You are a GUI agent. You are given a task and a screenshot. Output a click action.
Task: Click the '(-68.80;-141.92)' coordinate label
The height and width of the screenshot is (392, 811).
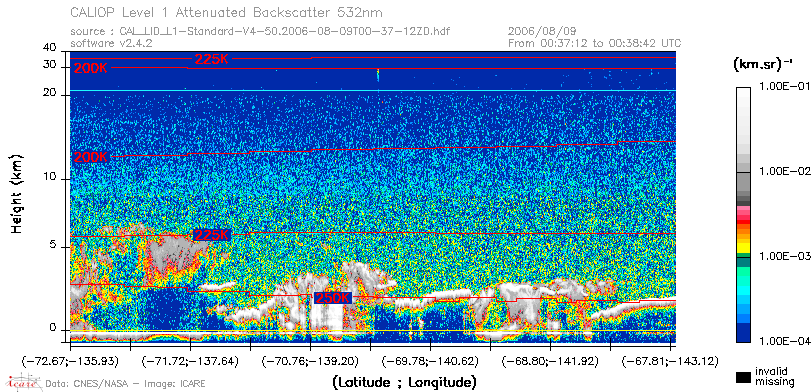coord(549,361)
